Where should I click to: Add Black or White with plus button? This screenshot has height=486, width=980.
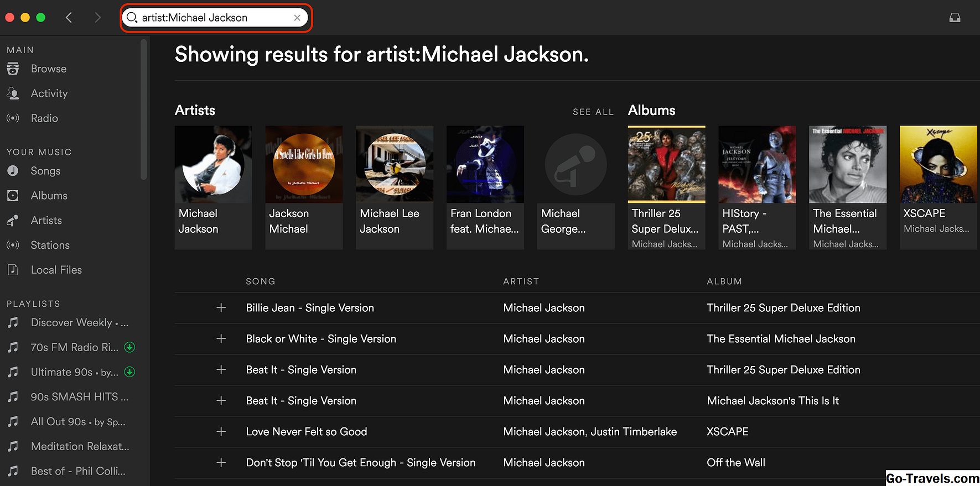[221, 339]
